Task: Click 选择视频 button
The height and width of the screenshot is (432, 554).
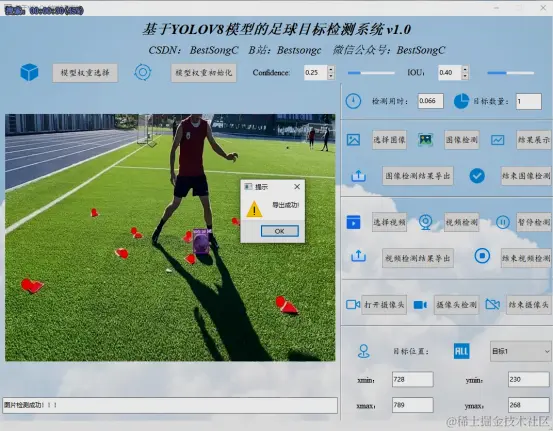Action: (389, 222)
